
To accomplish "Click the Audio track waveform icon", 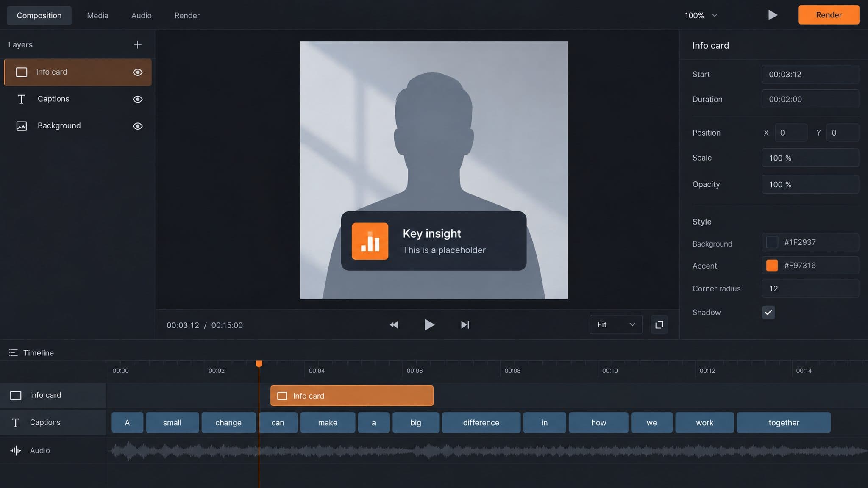I will (x=15, y=451).
